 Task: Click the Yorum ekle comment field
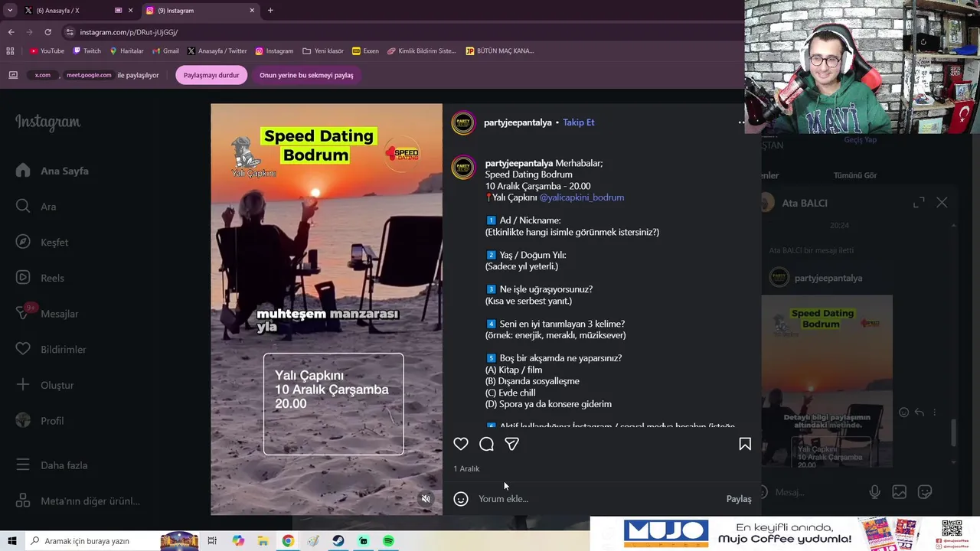[597, 499]
